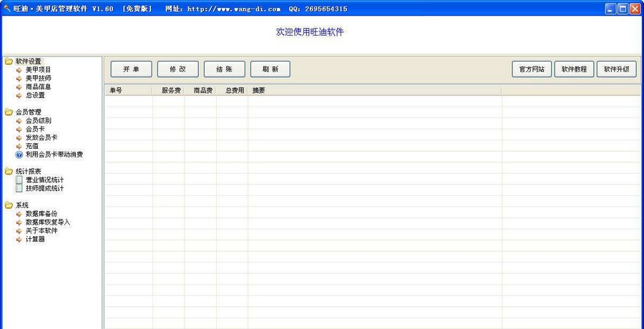
Task: Open 会员卡 entry in sidebar
Action: click(35, 129)
